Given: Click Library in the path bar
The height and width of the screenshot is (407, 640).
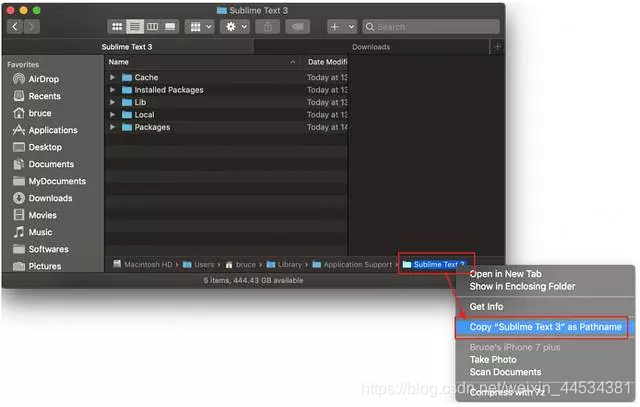Looking at the screenshot, I should [x=284, y=265].
